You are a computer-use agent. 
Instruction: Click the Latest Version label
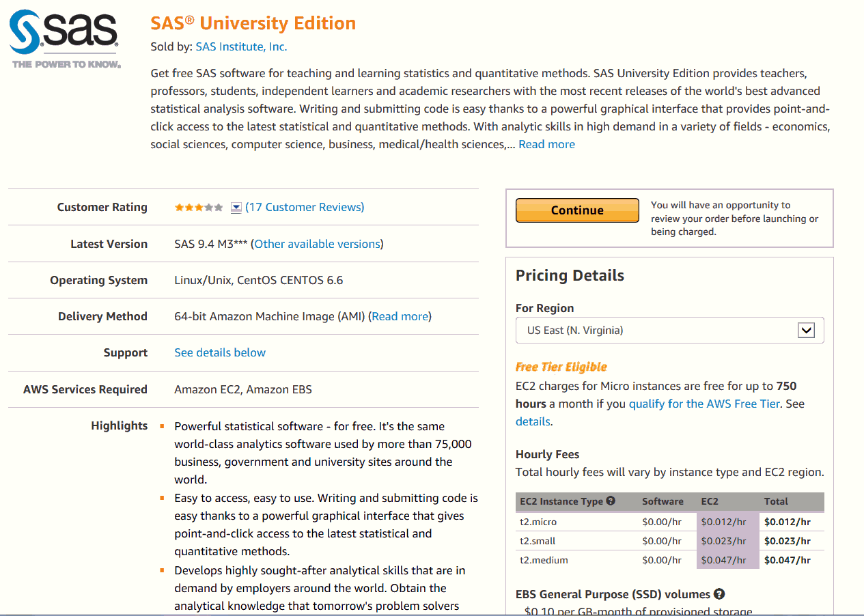click(109, 244)
